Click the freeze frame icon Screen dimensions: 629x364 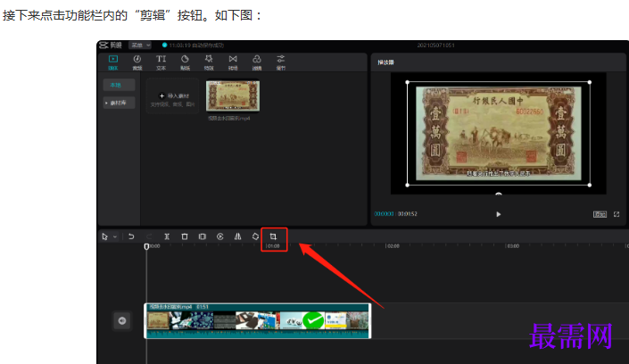tap(203, 236)
